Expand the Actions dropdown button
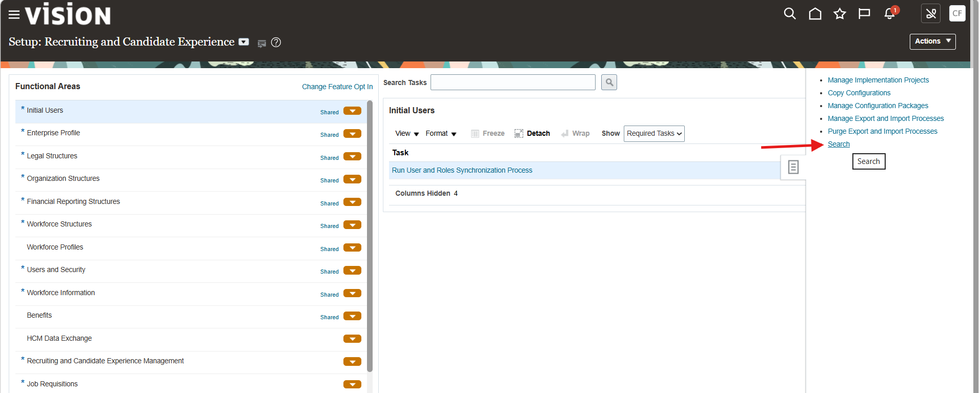The height and width of the screenshot is (393, 980). 932,42
